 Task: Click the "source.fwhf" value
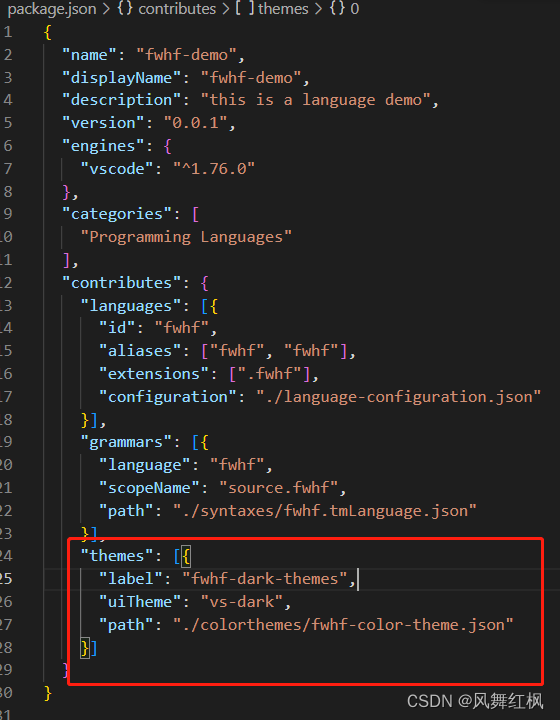pyautogui.click(x=279, y=488)
